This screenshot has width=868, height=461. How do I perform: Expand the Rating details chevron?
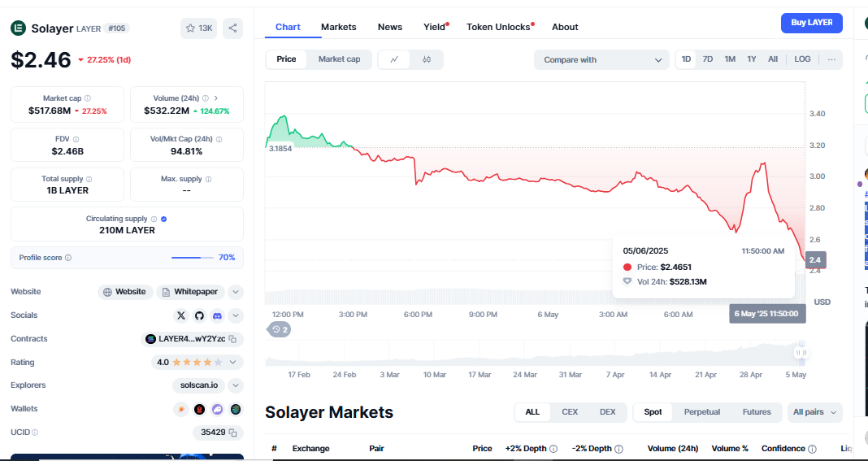233,363
